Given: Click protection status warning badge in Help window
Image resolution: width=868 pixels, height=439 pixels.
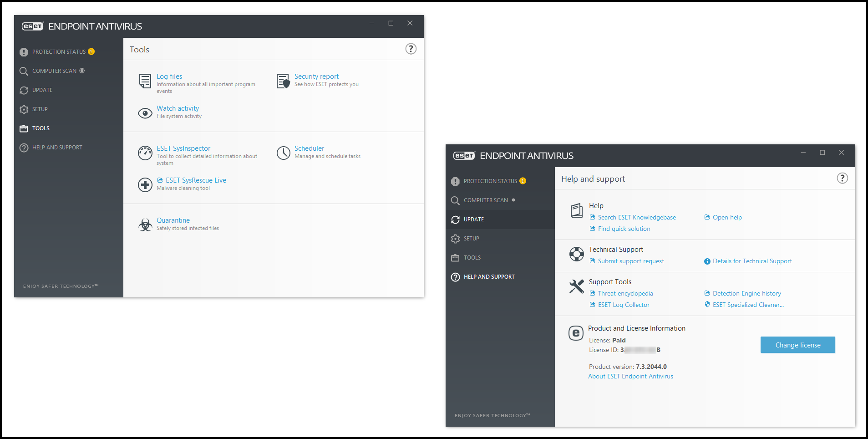Looking at the screenshot, I should 523,181.
